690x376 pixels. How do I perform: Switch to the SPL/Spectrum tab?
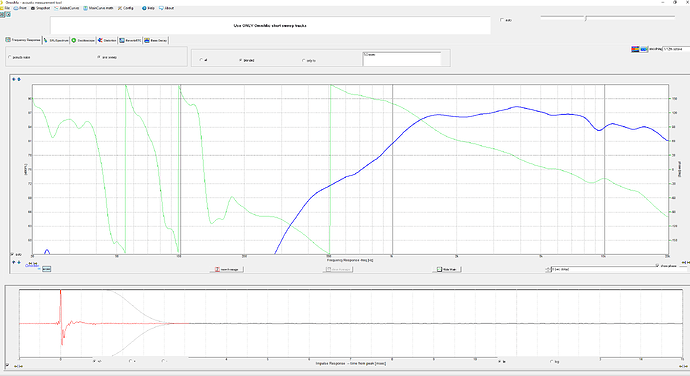56,40
